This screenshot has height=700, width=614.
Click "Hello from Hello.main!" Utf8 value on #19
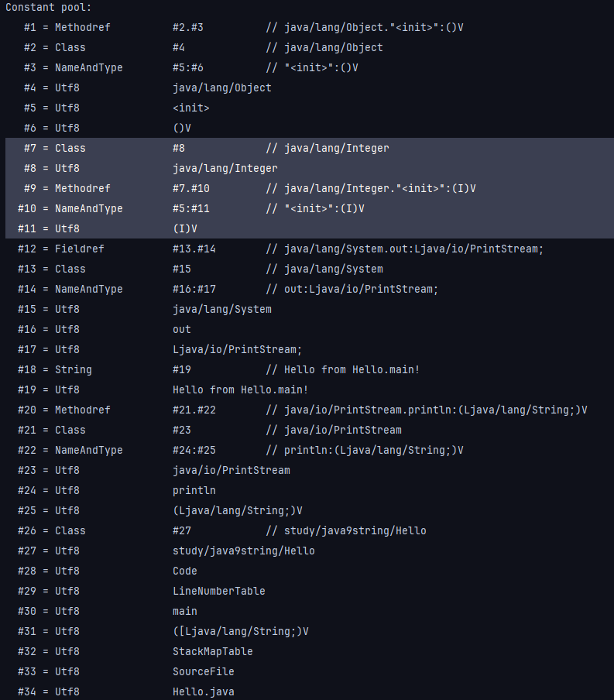pos(240,389)
